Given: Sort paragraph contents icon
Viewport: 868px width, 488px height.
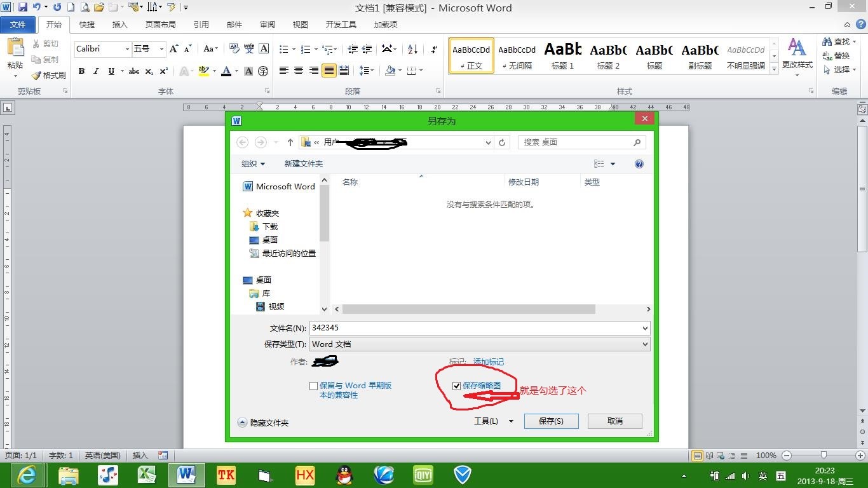Looking at the screenshot, I should [x=412, y=49].
